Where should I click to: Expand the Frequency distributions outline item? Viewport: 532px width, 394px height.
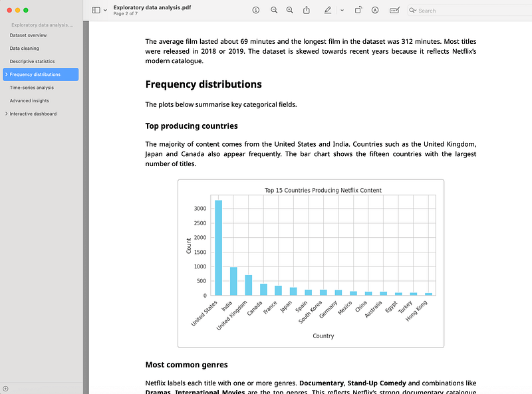[x=7, y=74]
